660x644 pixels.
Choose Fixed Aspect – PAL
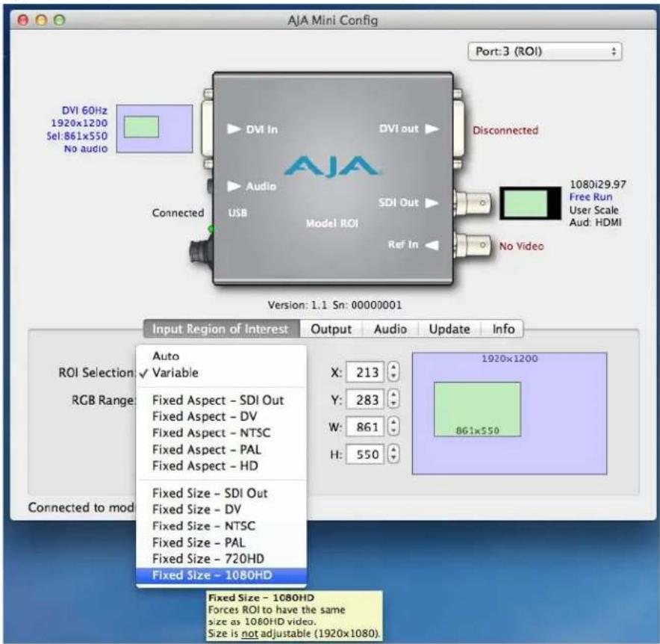click(x=222, y=450)
